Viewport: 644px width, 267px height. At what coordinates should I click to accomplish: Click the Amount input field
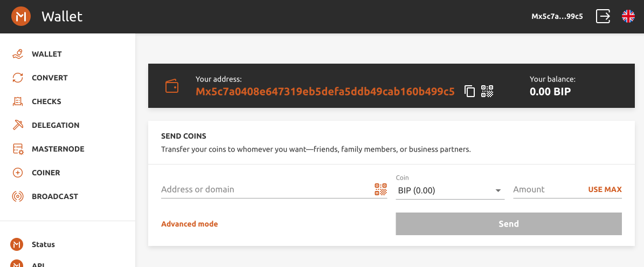pos(547,189)
